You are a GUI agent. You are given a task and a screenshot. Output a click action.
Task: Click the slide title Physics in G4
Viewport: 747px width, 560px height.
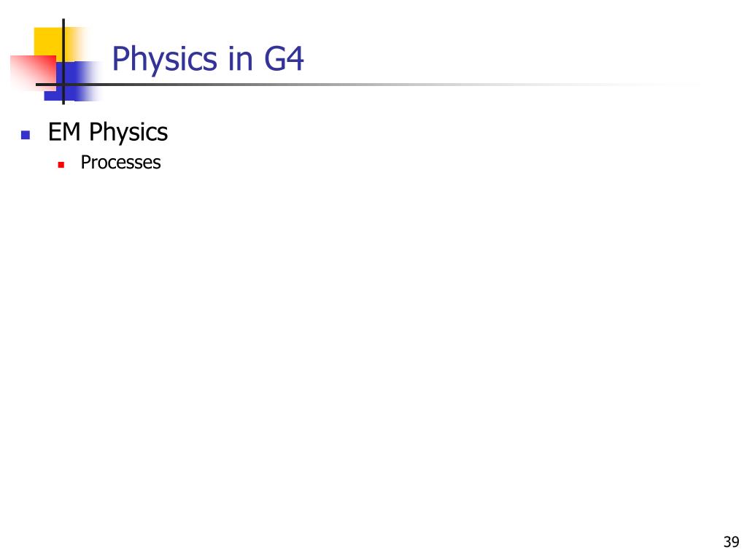208,58
